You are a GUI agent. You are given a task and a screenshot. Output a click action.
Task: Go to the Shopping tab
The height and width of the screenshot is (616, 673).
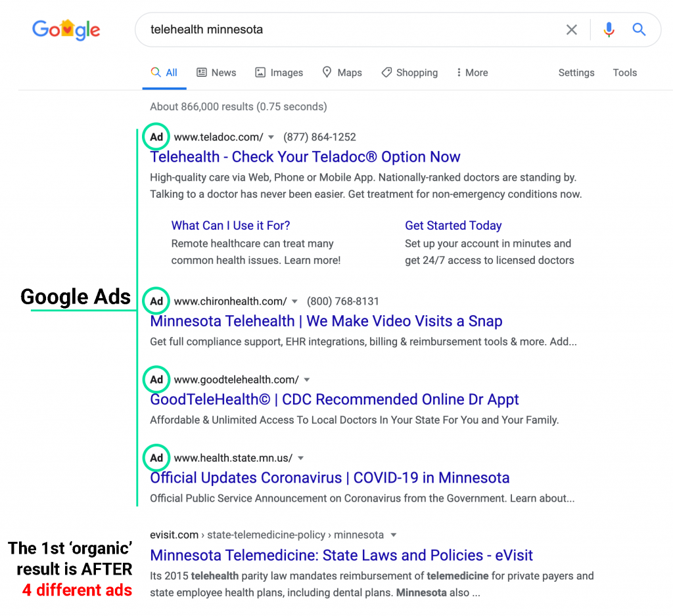tap(409, 73)
